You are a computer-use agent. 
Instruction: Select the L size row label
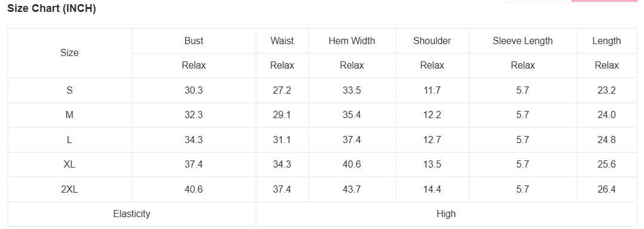point(69,140)
